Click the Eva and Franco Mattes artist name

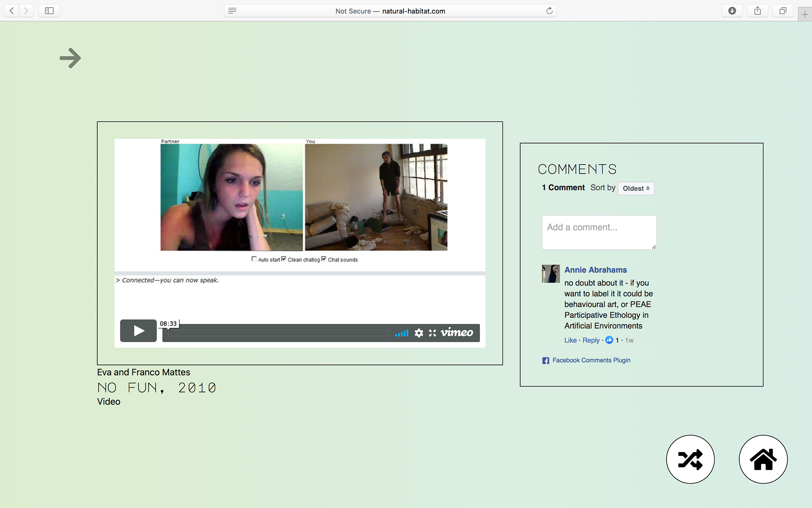(x=144, y=372)
